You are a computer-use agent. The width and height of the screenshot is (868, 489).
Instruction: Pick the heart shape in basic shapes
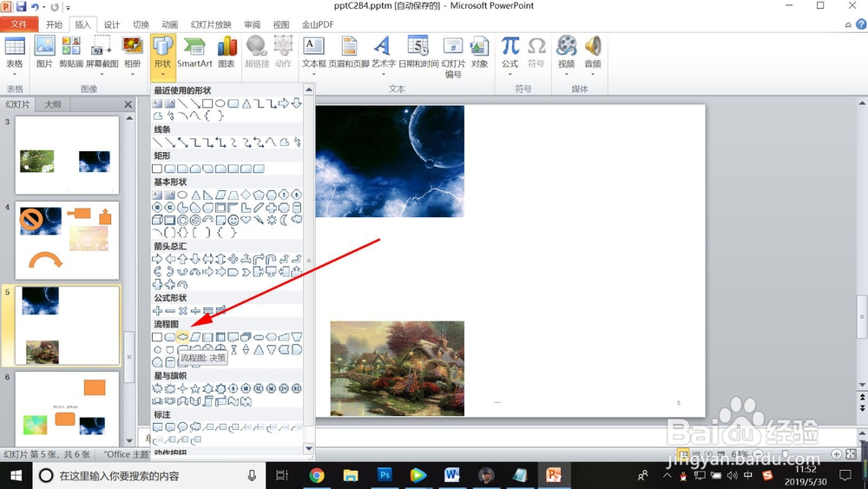[246, 220]
